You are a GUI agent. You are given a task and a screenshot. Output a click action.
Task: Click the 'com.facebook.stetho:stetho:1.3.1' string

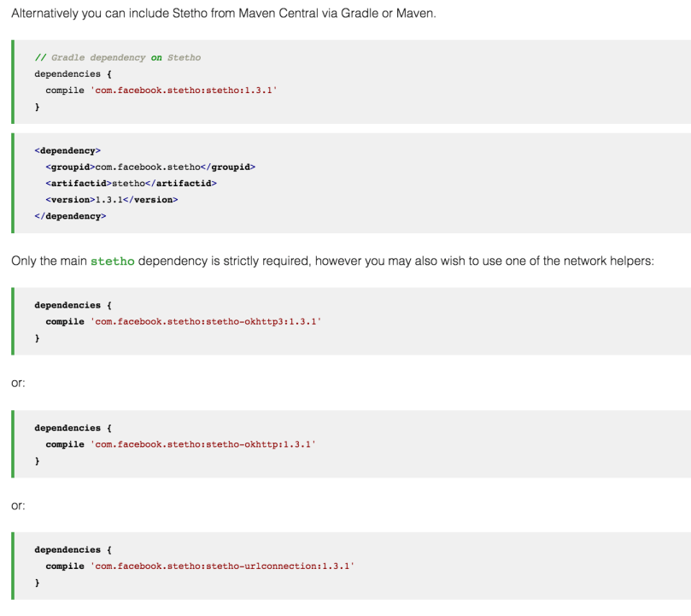click(x=183, y=90)
